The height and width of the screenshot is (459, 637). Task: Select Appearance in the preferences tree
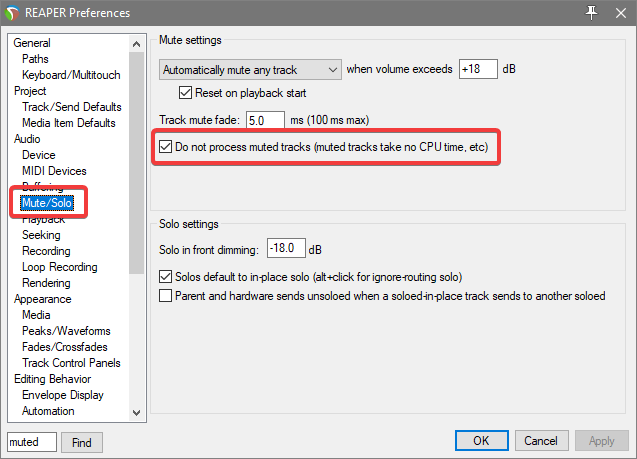[43, 299]
